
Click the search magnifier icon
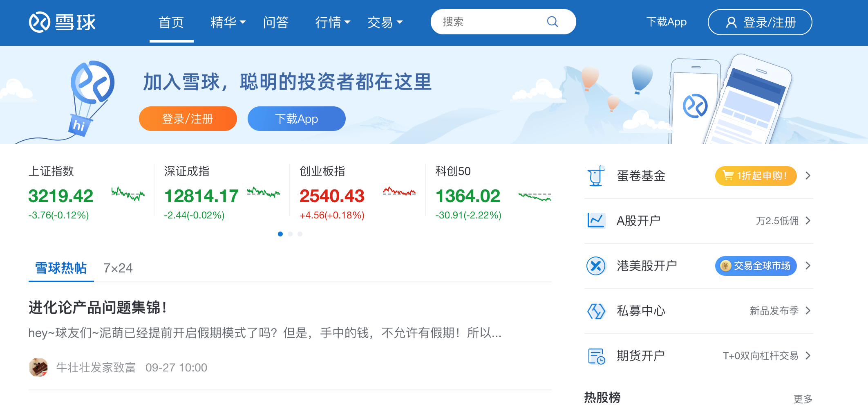[x=553, y=22]
